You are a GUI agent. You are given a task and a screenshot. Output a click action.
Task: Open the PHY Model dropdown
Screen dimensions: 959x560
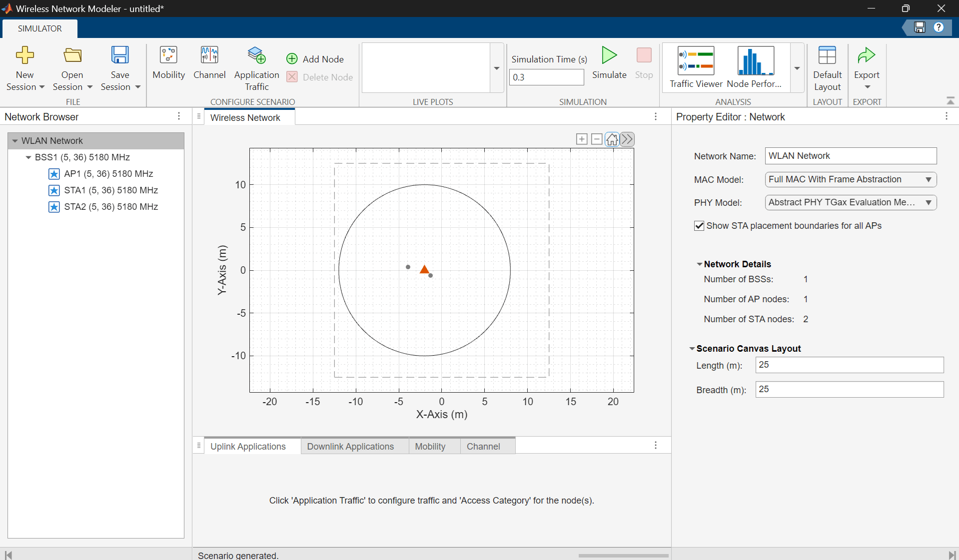(850, 202)
